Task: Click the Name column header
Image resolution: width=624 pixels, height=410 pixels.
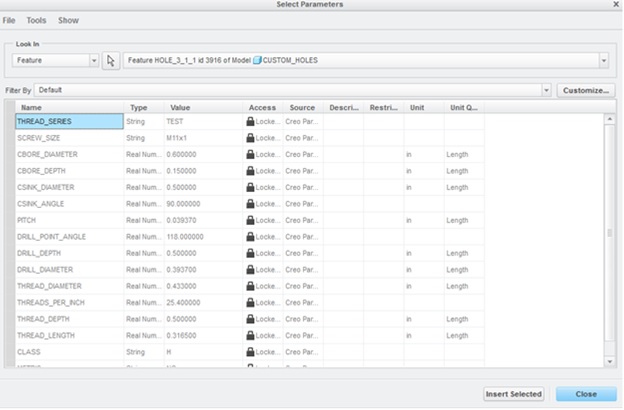Action: pos(70,107)
